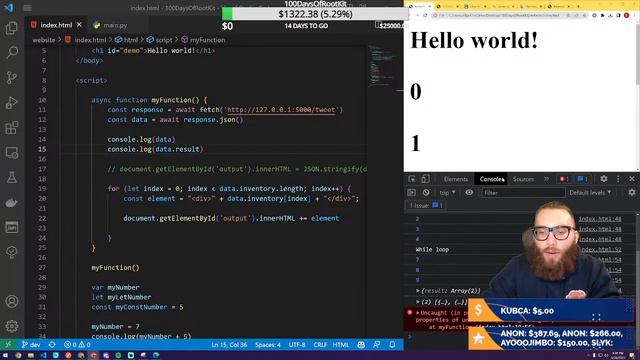Click the feedback icon in status bar
Viewport: 640px width, 360px height.
377,344
